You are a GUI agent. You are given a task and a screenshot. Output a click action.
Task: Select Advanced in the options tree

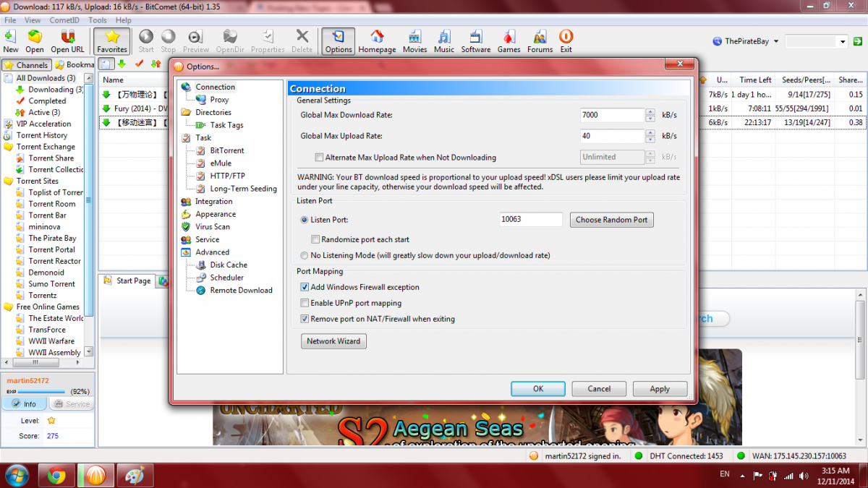212,252
